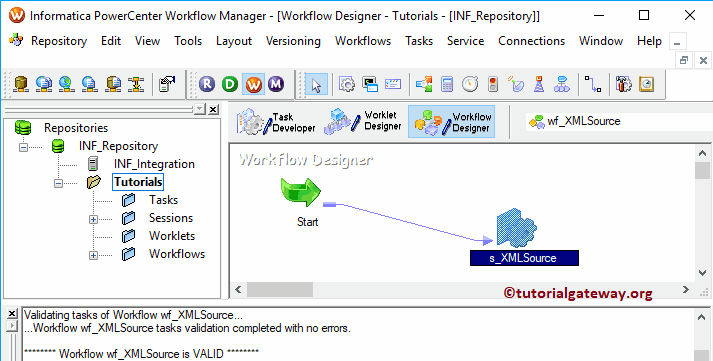Add a Decision task from toolbar
Image resolution: width=713 pixels, height=361 pixels.
coord(424,84)
